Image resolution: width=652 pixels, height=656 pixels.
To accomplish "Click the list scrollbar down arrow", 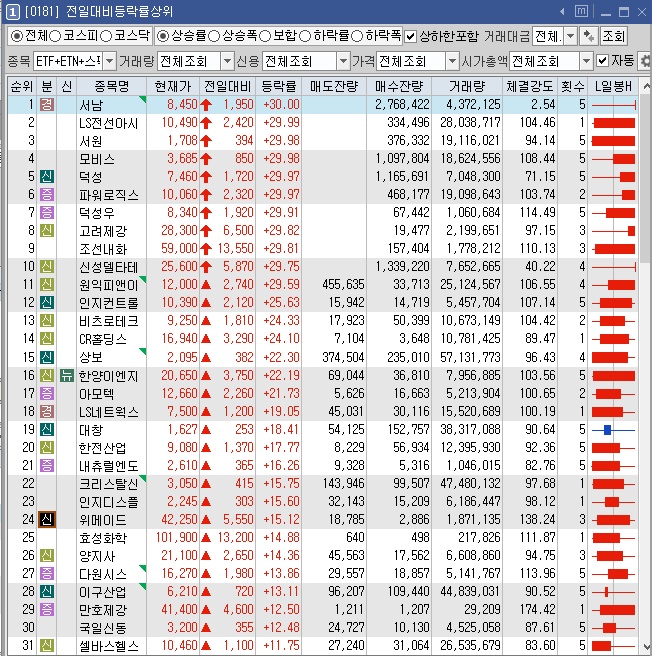I will click(x=646, y=647).
